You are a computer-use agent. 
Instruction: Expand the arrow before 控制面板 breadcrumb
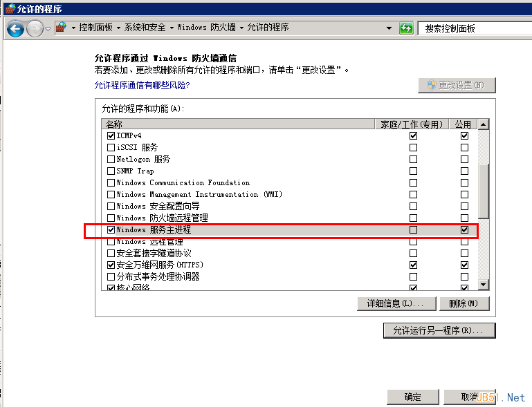click(73, 28)
